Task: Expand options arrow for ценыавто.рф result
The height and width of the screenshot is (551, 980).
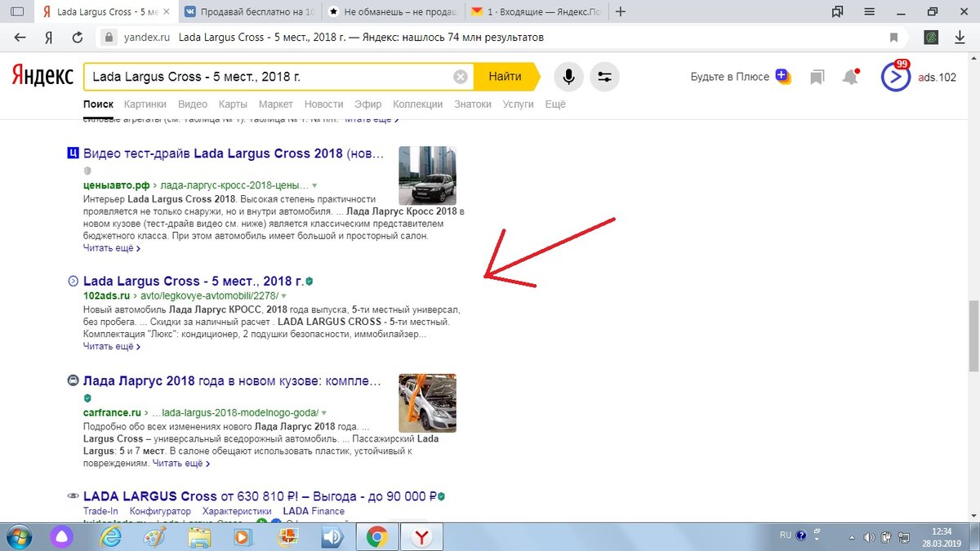Action: point(314,185)
